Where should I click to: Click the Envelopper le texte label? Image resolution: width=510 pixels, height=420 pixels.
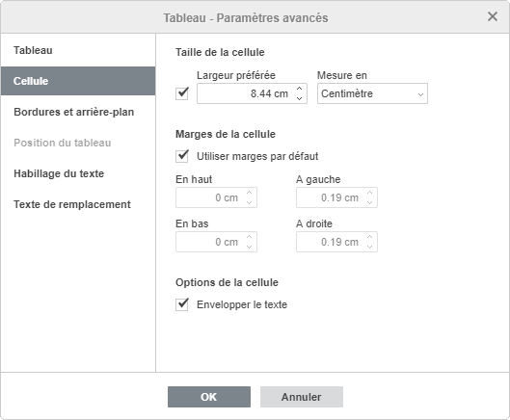click(x=242, y=304)
